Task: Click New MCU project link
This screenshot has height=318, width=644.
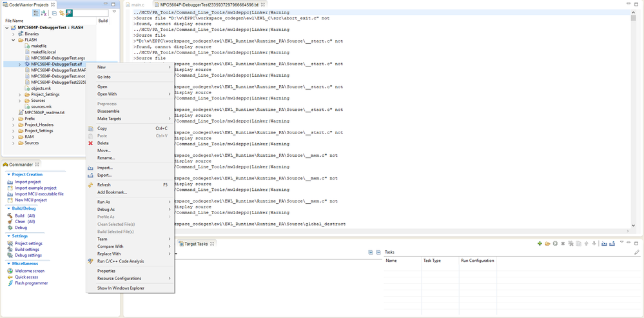Action: (31, 200)
